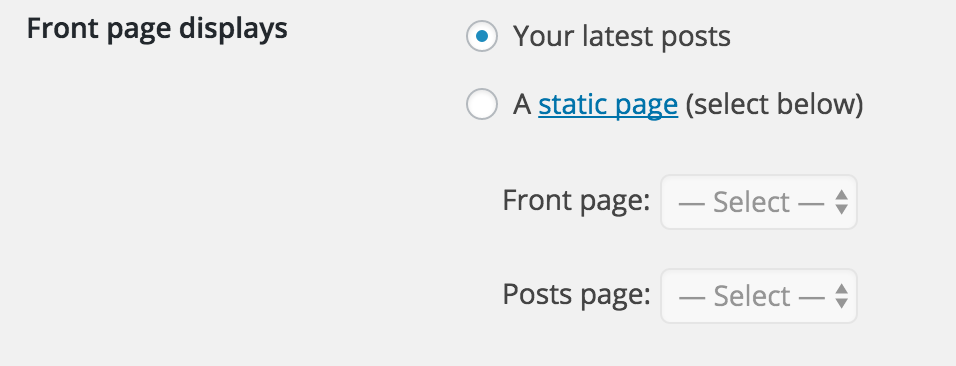
Task: Click the down arrow in Front page selector
Action: (841, 210)
